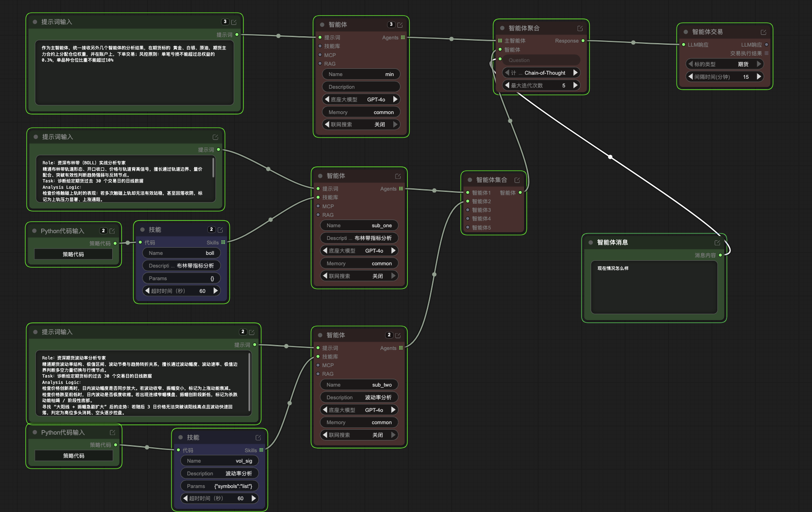Open the edit icon on 智能体交易 node
The width and height of the screenshot is (812, 512).
tap(763, 32)
